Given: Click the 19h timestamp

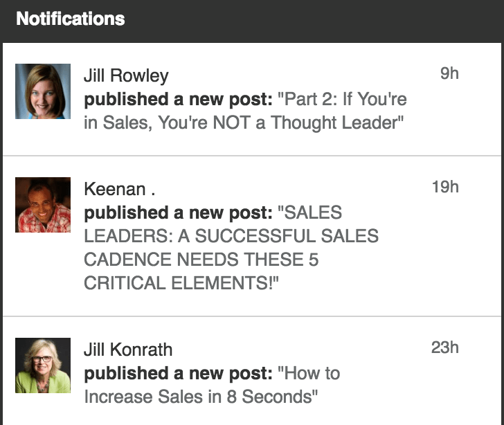Looking at the screenshot, I should pos(445,187).
